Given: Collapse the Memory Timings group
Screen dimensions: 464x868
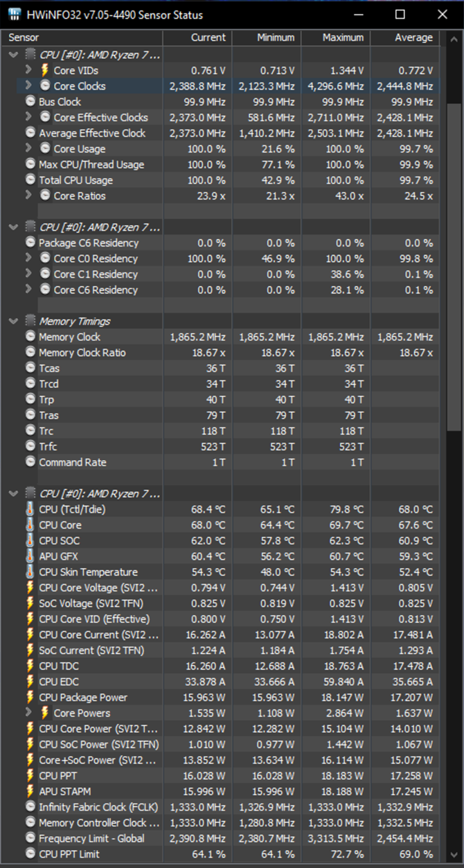Looking at the screenshot, I should pyautogui.click(x=14, y=321).
